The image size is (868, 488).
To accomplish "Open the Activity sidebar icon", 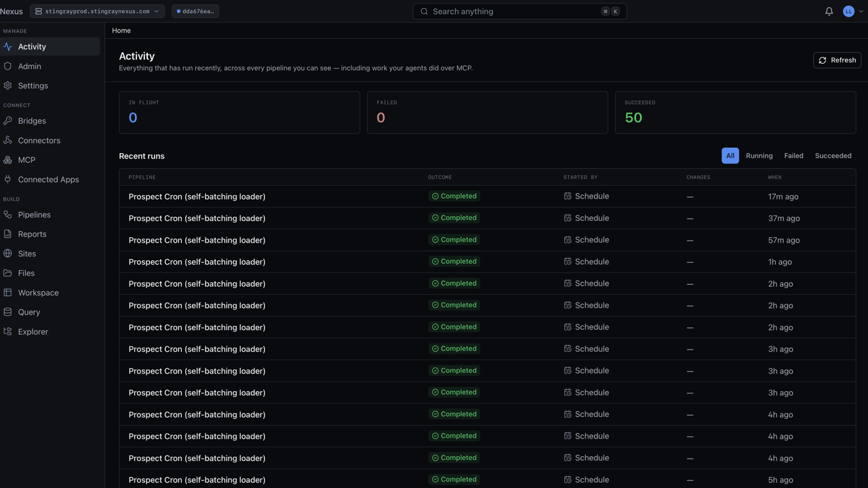I will pos(7,47).
